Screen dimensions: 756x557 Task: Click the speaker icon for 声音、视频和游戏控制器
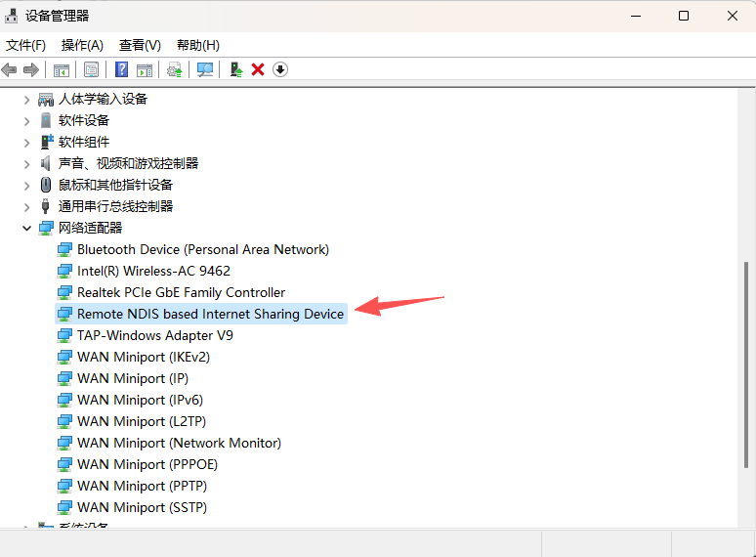[45, 163]
